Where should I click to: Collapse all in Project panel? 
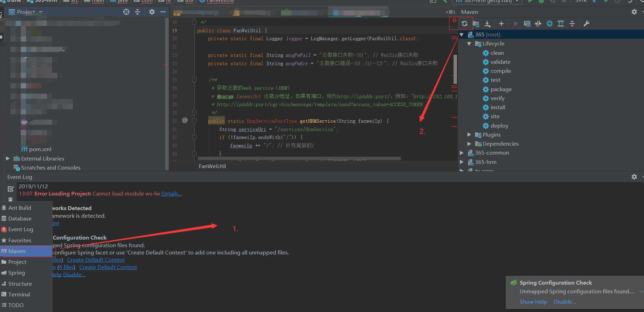[x=137, y=12]
